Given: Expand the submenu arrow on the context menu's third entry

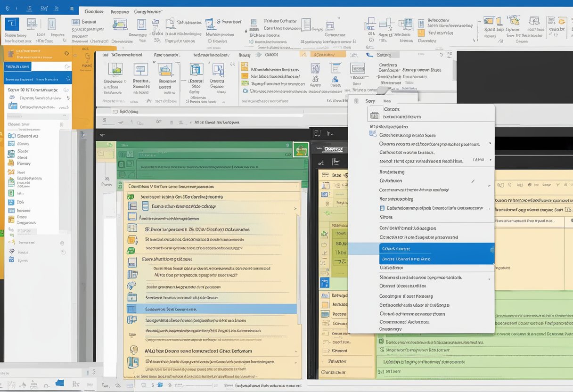Looking at the screenshot, I should click(490, 144).
